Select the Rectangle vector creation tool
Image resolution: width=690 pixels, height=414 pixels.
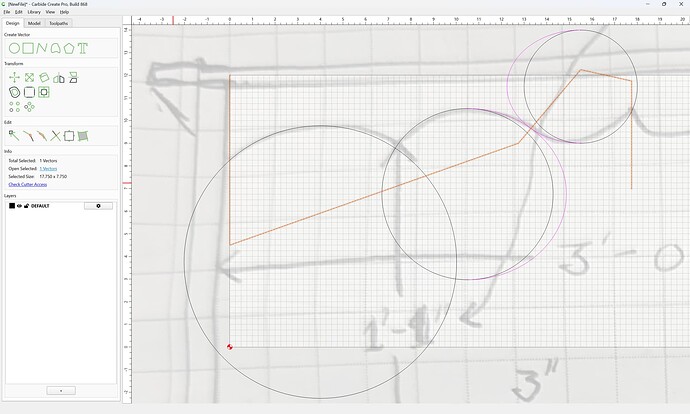[x=28, y=48]
